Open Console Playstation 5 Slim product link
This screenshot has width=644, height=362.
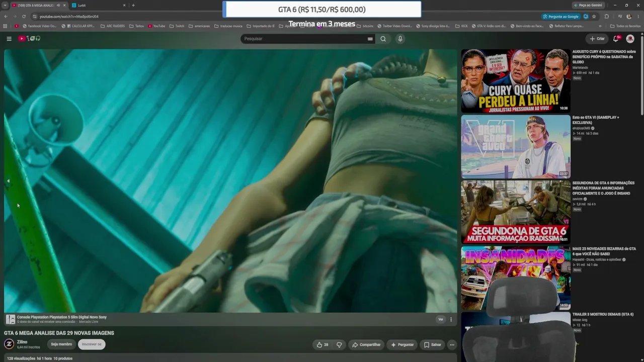62,317
